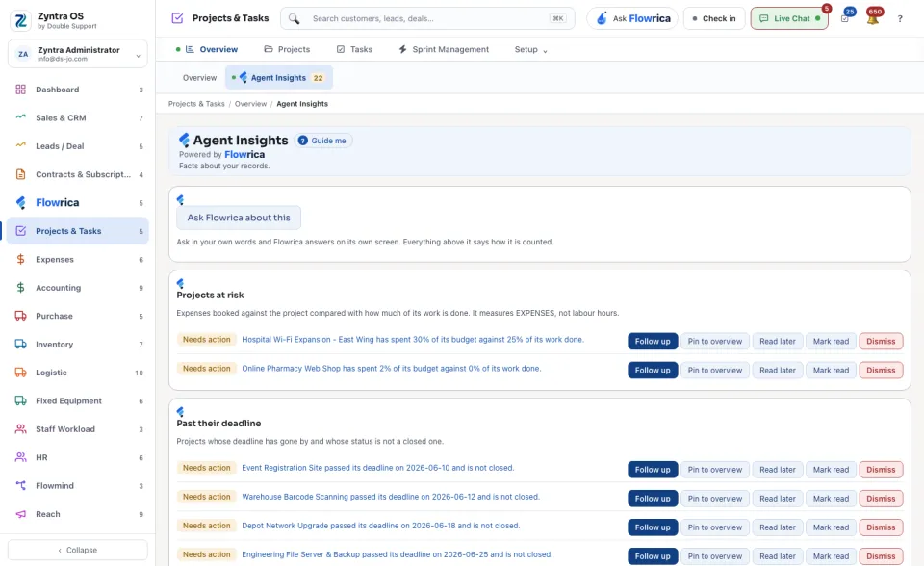
Task: Click the Leads / Deal icon
Action: click(x=20, y=145)
